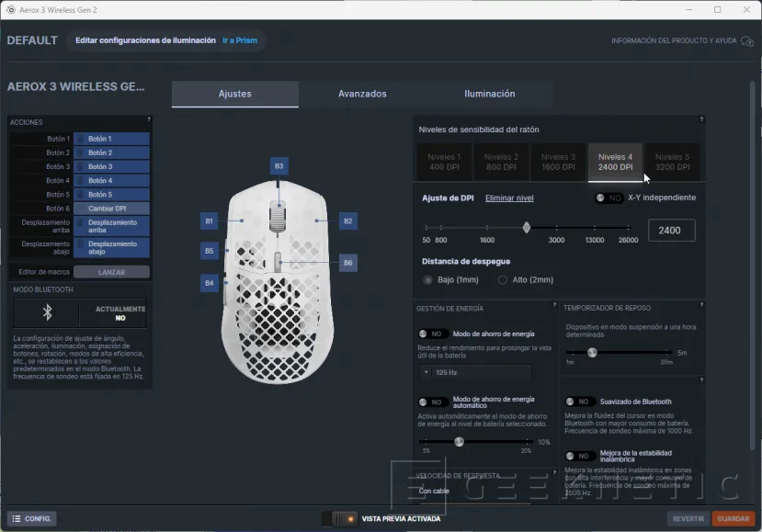The height and width of the screenshot is (532, 762).
Task: Open Botón 1 action assignment
Action: (x=112, y=139)
